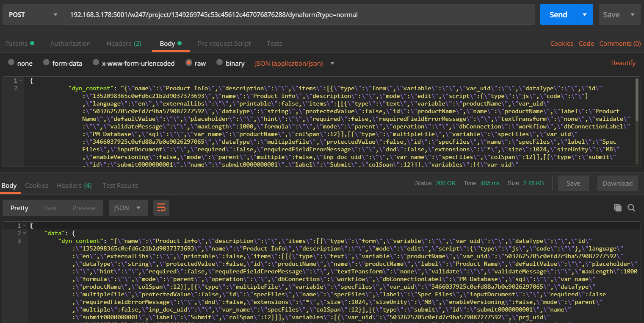This screenshot has height=323, width=644.
Task: Open the response JSON format dropdown
Action: pos(128,208)
